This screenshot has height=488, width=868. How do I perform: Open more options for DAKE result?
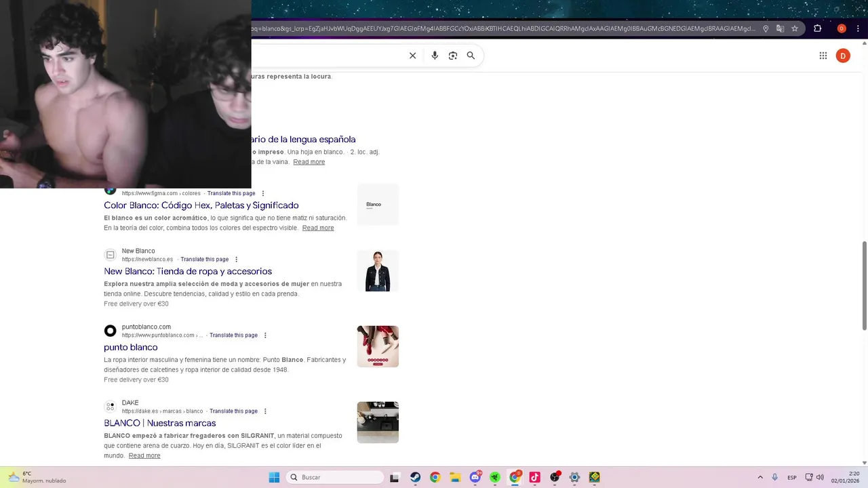265,411
